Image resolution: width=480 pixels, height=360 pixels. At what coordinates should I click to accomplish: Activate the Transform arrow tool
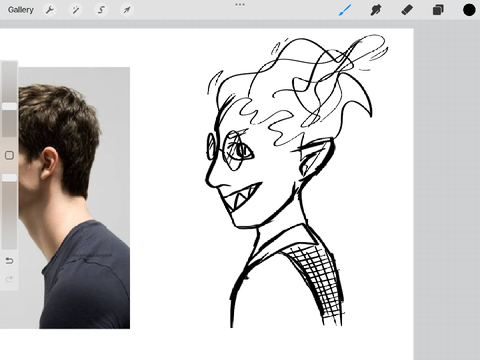127,10
